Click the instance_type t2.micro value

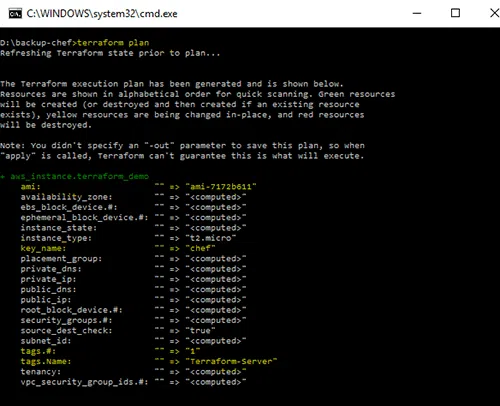click(x=211, y=238)
